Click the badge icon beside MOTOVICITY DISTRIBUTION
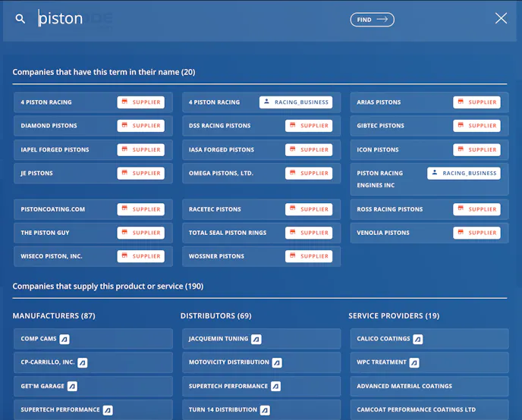Image resolution: width=522 pixels, height=420 pixels. [x=277, y=362]
